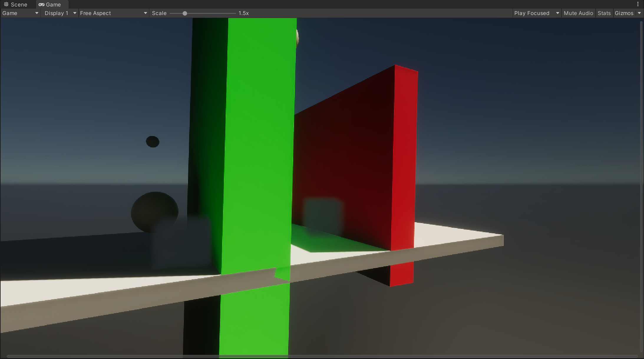The image size is (644, 359).
Task: Open the Game view type dropdown
Action: tap(20, 13)
